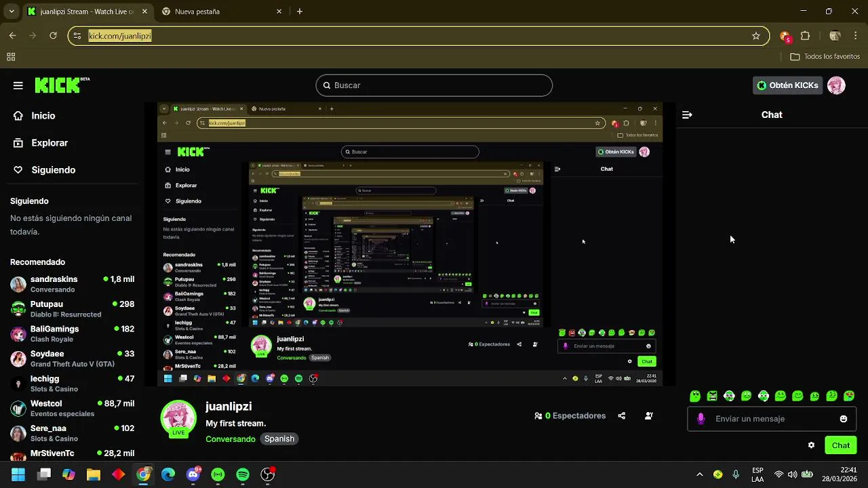The height and width of the screenshot is (488, 868).
Task: Click the Spanish language tag
Action: [279, 439]
